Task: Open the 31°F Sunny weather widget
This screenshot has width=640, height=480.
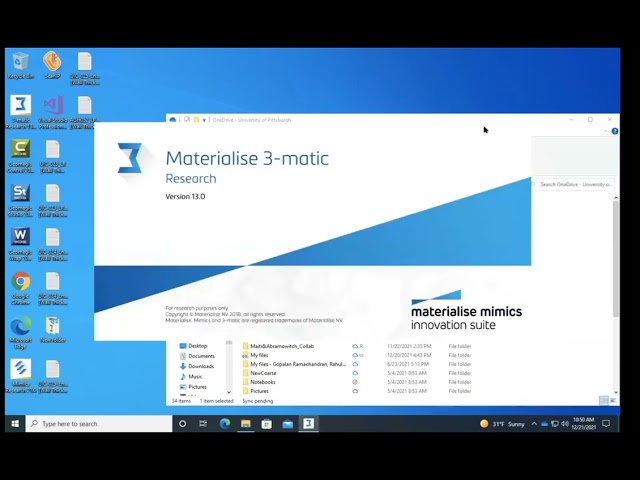Action: [502, 424]
